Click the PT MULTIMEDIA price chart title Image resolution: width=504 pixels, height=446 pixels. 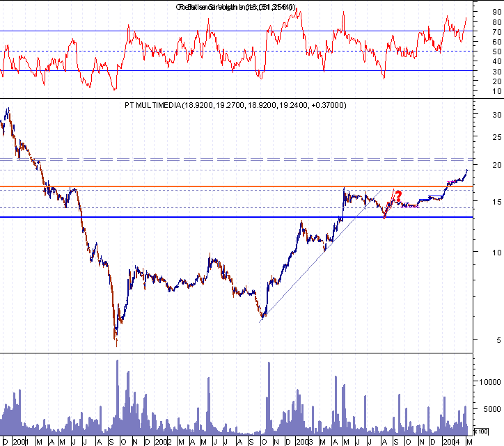click(x=235, y=105)
